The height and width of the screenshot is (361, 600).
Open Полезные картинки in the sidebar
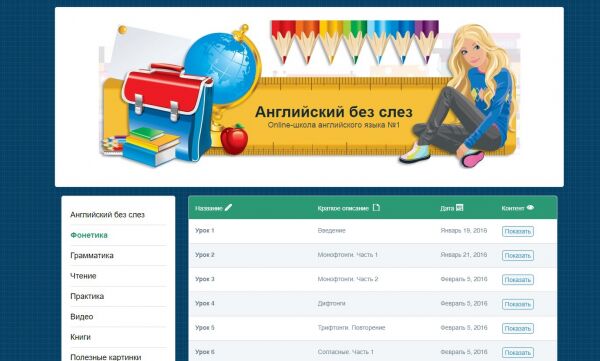(106, 357)
